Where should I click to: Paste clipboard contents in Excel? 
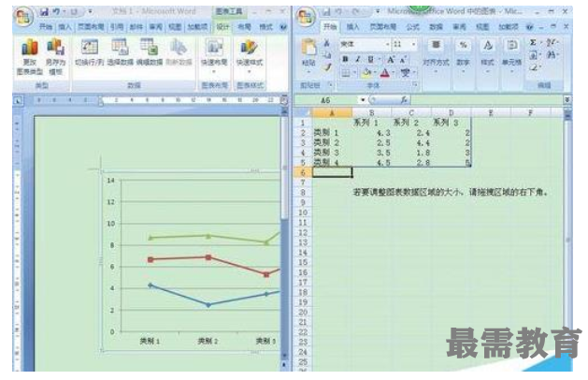click(308, 56)
